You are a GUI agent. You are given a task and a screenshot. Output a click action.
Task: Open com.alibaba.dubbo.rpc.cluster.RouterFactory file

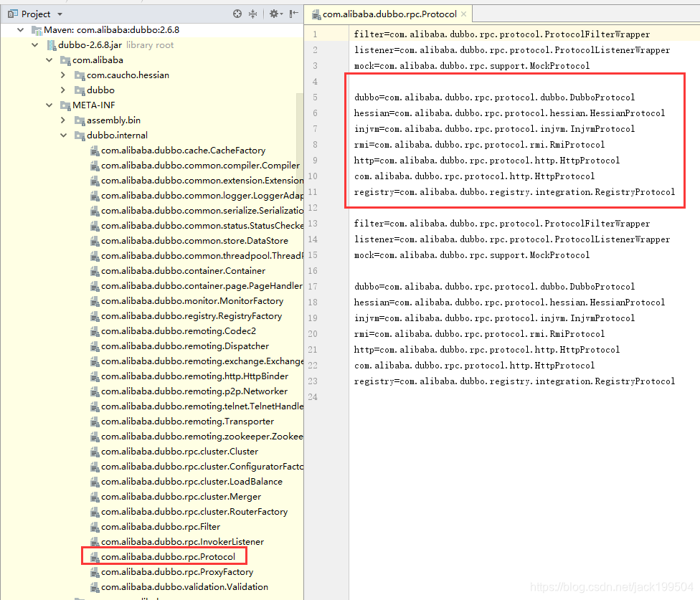[x=194, y=512]
